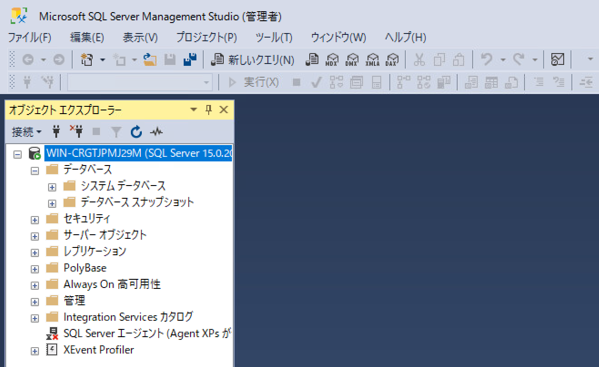Click the DAX query icon
Viewport: 599px width, 367px height.
pyautogui.click(x=392, y=60)
